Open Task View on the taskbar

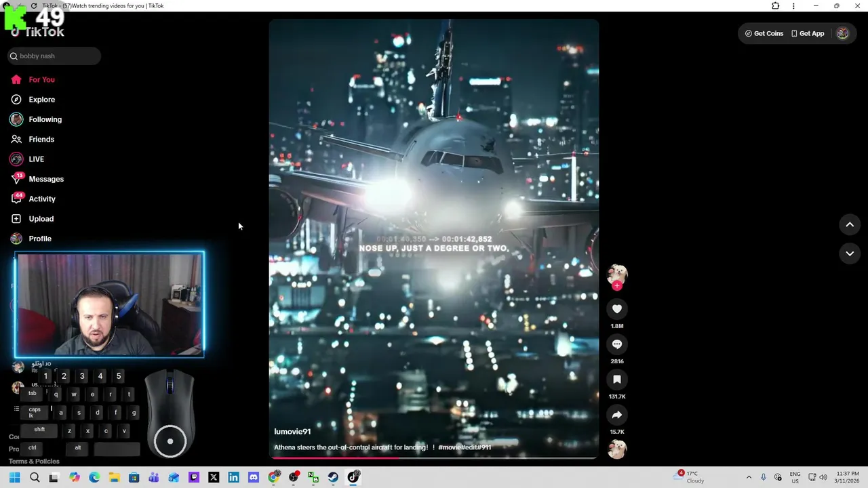pyautogui.click(x=54, y=478)
